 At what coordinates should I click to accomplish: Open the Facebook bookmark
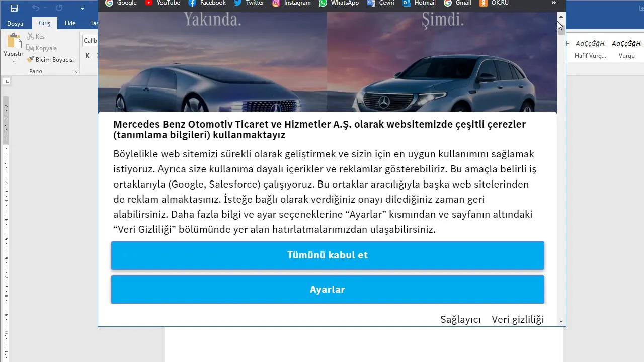click(207, 3)
